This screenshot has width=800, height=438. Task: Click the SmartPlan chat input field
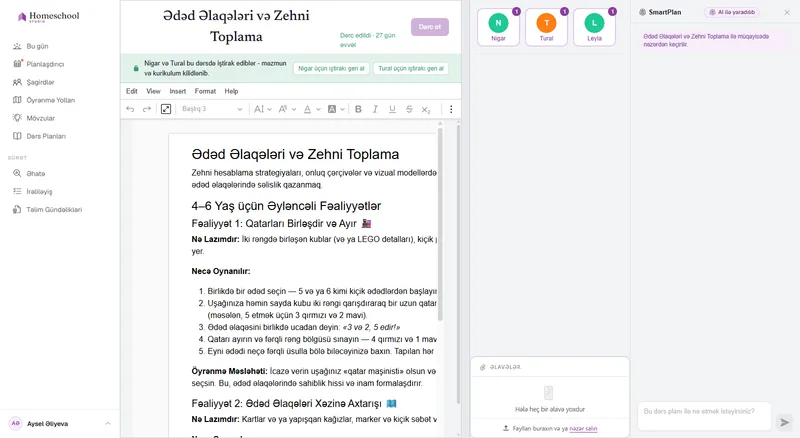(x=704, y=416)
